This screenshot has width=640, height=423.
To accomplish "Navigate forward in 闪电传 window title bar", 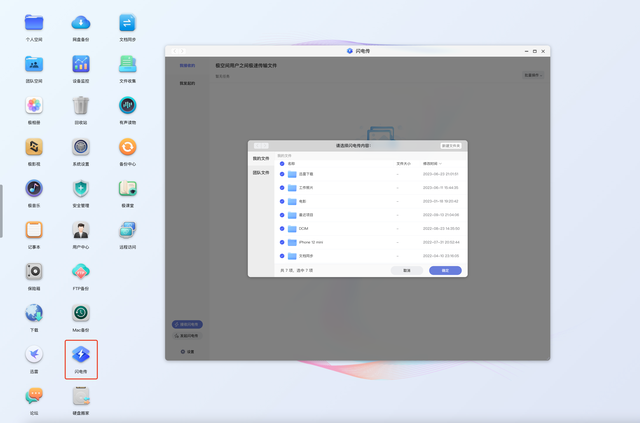I will (182, 51).
